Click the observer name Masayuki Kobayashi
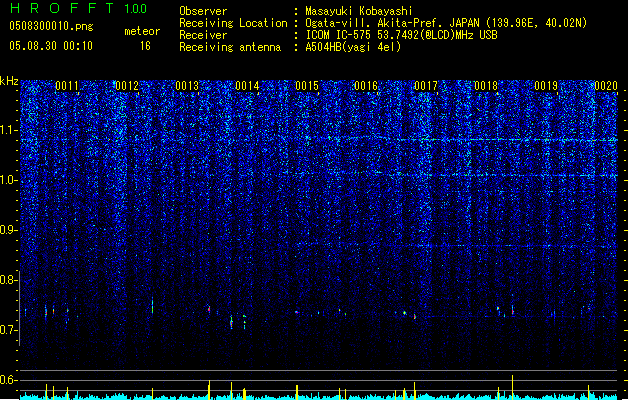The height and width of the screenshot is (400, 629). [359, 11]
